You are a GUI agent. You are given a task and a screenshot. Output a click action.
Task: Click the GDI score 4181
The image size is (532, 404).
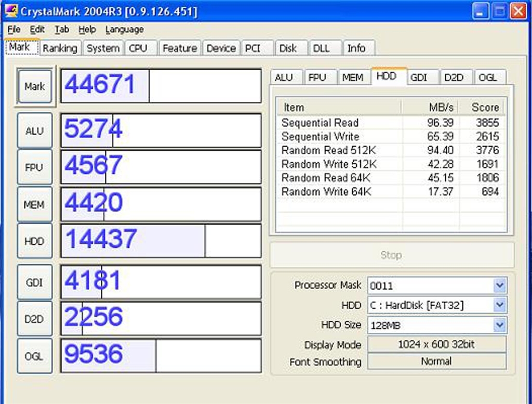point(92,280)
